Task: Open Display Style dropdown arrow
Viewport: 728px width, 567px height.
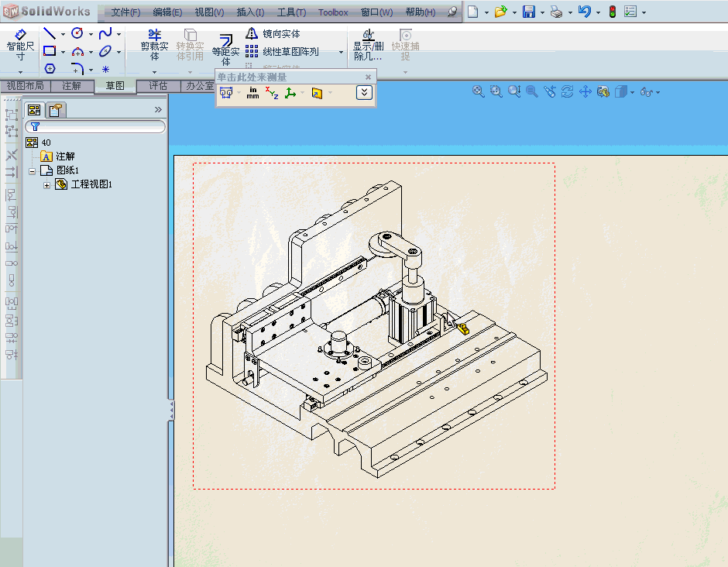Action: 632,92
